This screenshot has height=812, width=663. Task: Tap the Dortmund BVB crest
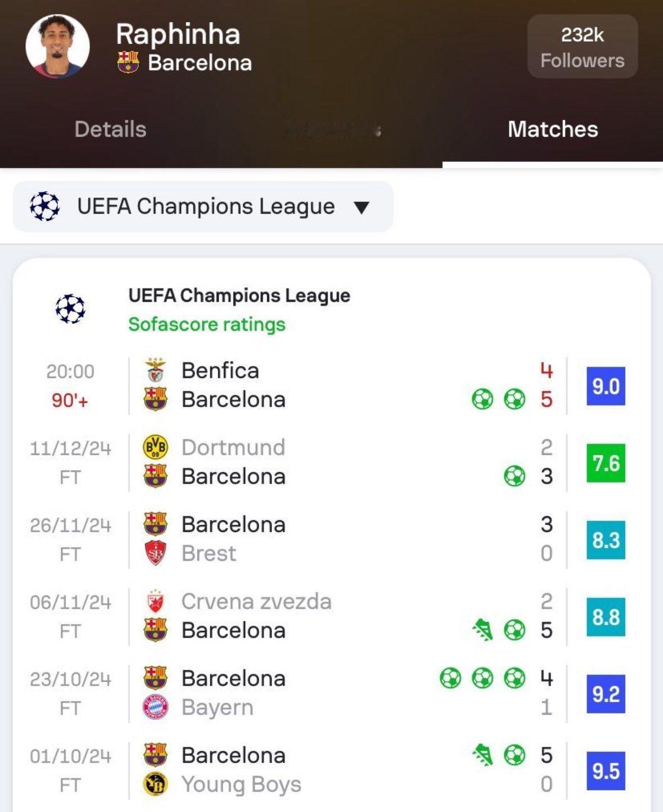[155, 448]
